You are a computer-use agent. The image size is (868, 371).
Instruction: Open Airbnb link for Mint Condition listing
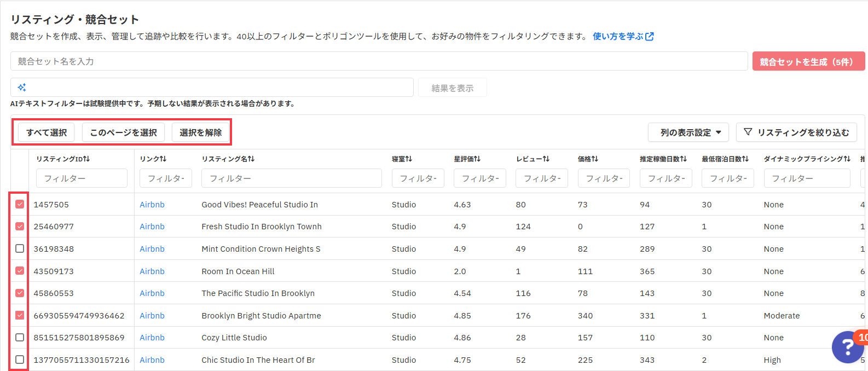152,248
